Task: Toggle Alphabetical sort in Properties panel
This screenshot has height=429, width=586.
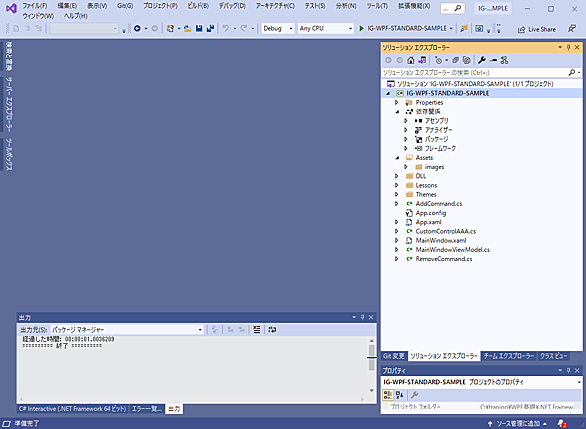Action: coord(400,395)
